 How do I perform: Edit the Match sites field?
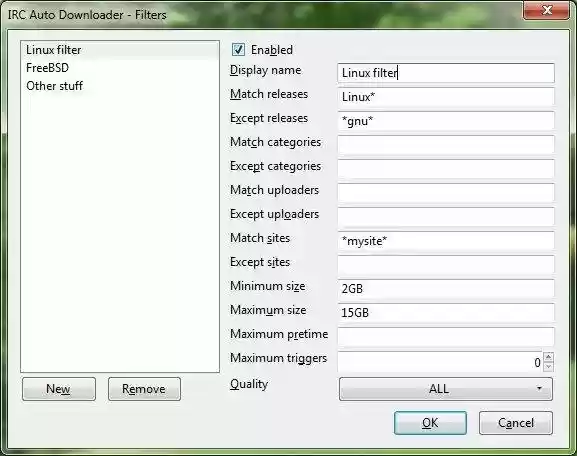(x=446, y=241)
